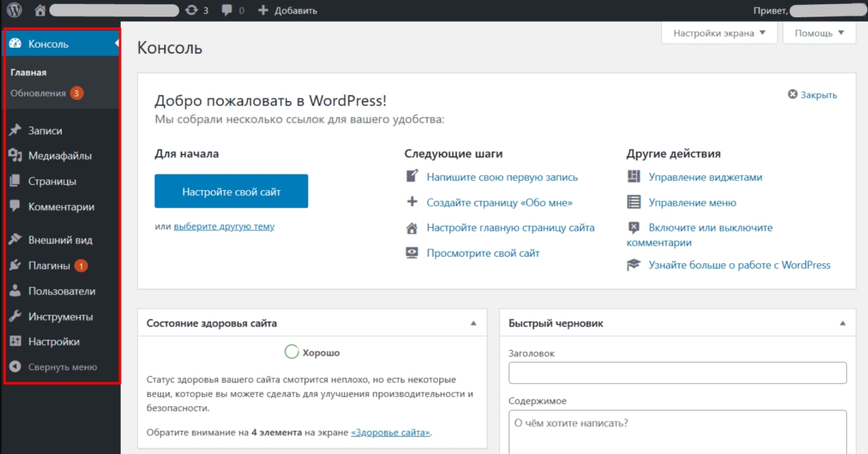Open the Медиафайлы menu
868x454 pixels.
click(x=61, y=155)
